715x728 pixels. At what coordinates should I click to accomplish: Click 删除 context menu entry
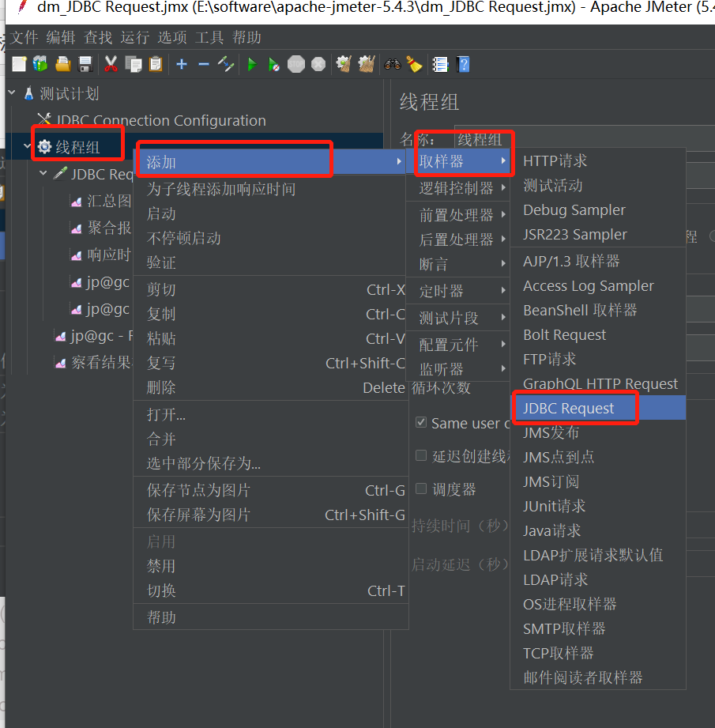tap(271, 387)
